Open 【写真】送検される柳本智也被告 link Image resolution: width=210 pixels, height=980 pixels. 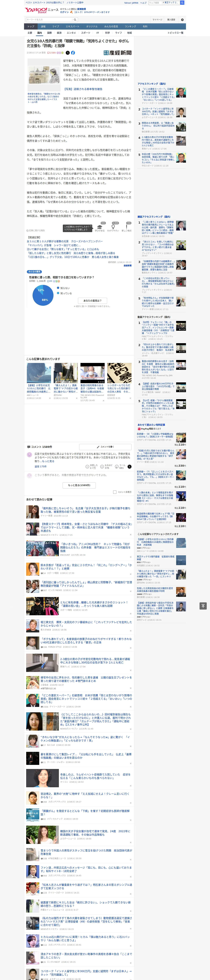83,89
